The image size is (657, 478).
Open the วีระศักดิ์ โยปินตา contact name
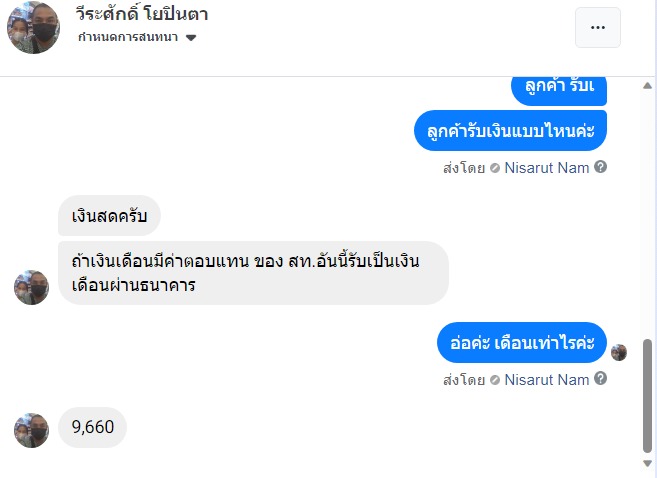click(x=141, y=14)
